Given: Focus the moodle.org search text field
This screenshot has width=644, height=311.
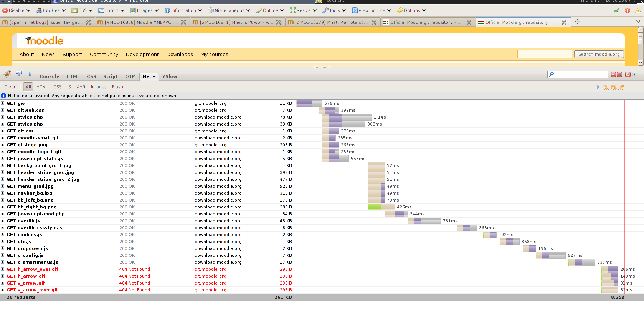Looking at the screenshot, I should point(545,54).
